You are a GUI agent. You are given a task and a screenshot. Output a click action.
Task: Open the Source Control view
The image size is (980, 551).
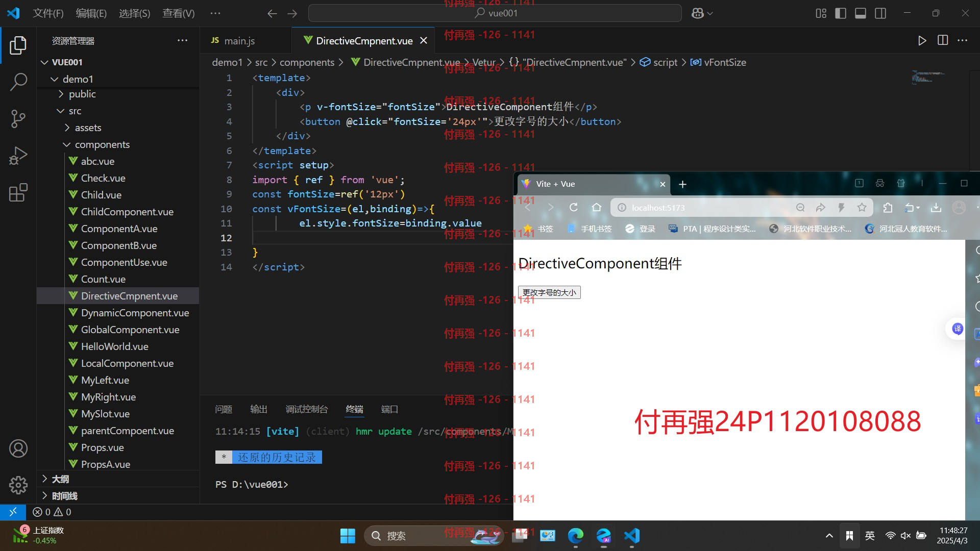18,118
